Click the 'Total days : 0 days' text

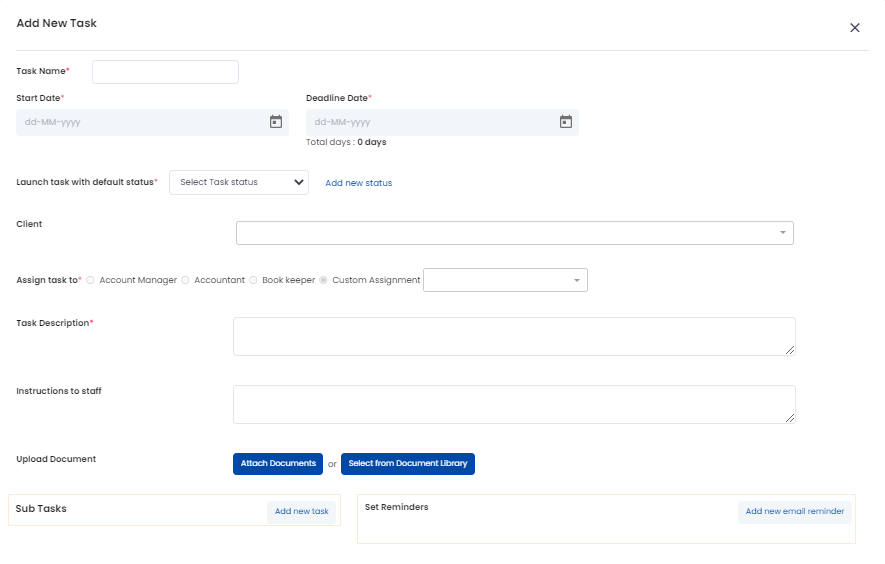pyautogui.click(x=346, y=142)
